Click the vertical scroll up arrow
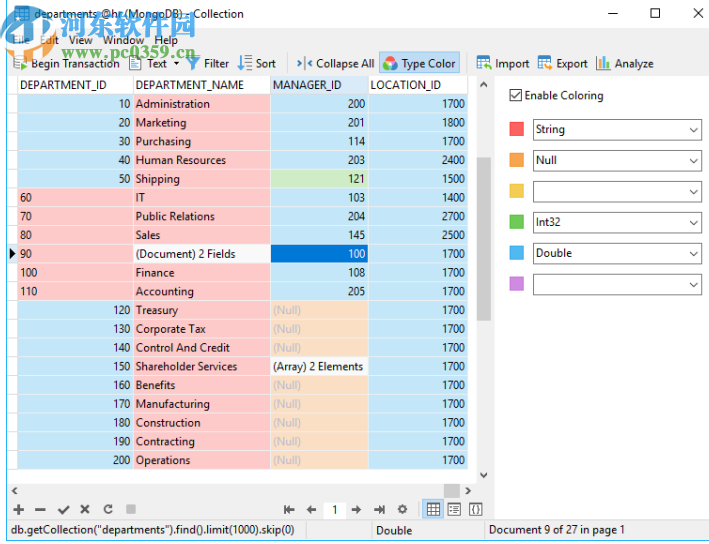Image resolution: width=709 pixels, height=544 pixels. (483, 85)
